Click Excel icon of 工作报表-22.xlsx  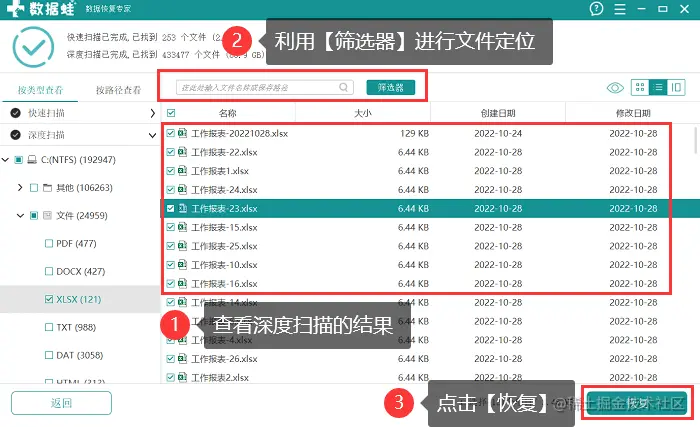tap(182, 151)
